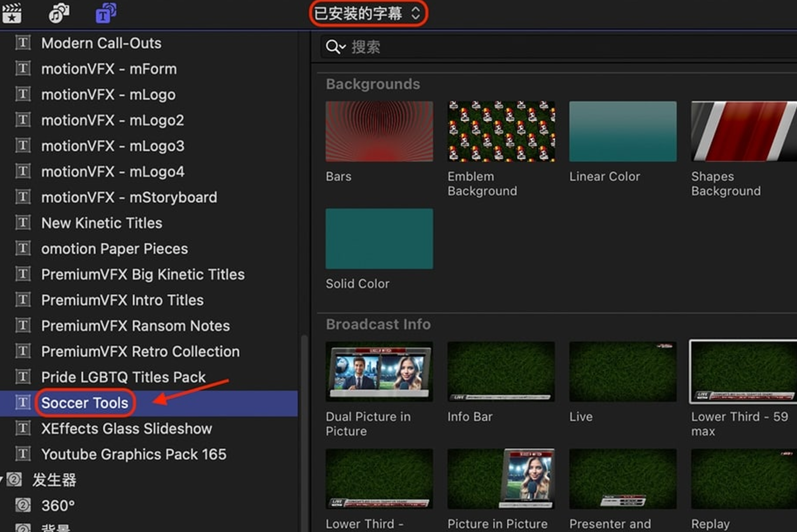The width and height of the screenshot is (797, 532).
Task: Open the 已安装的字幕 popup menu
Action: pos(368,13)
